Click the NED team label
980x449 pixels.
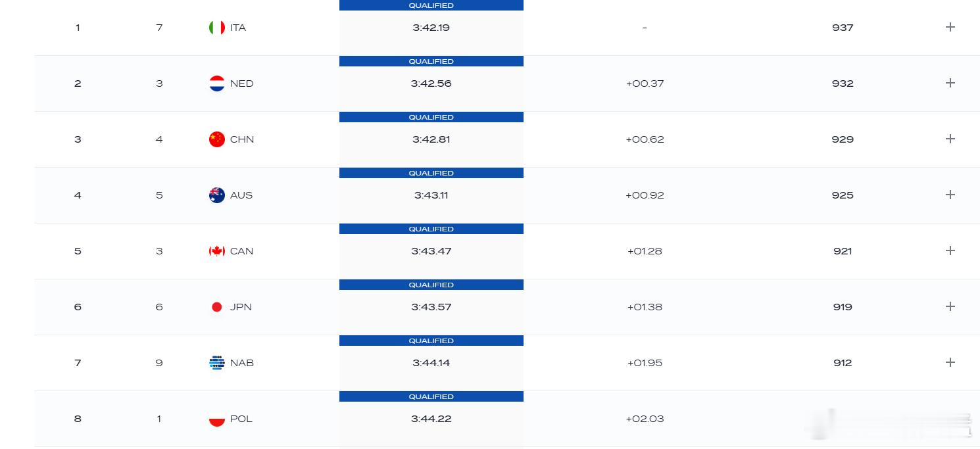(241, 83)
